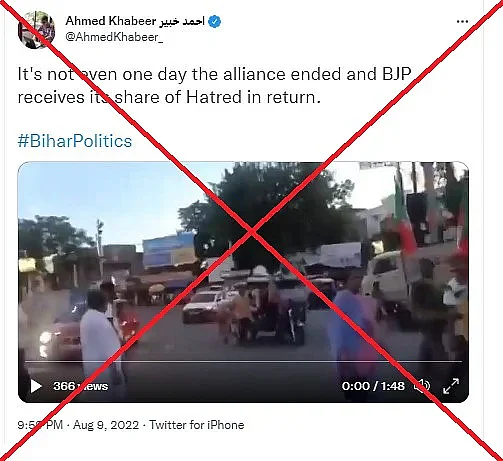The image size is (503, 461).
Task: Open the Twitter for iPhone source link
Action: (197, 425)
